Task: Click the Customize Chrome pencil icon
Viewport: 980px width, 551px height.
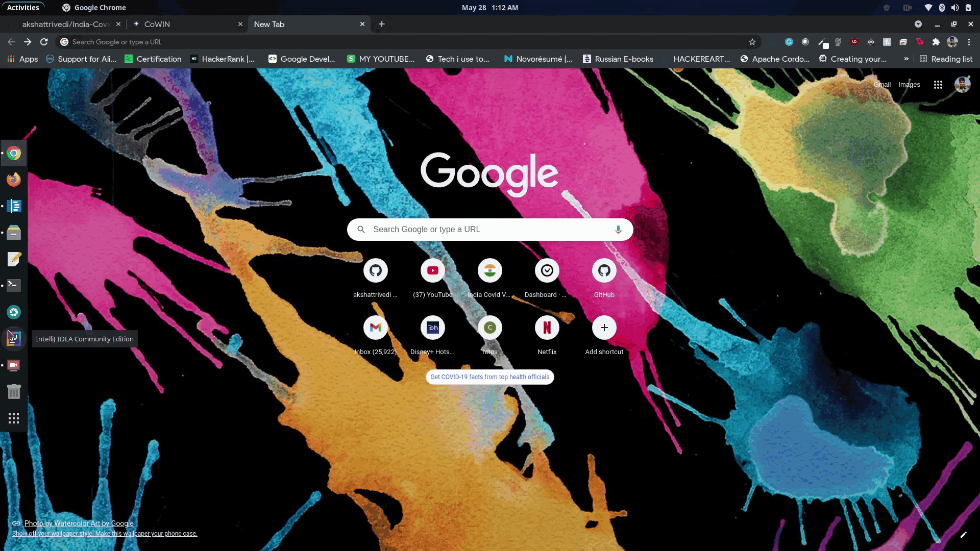Action: 963,535
